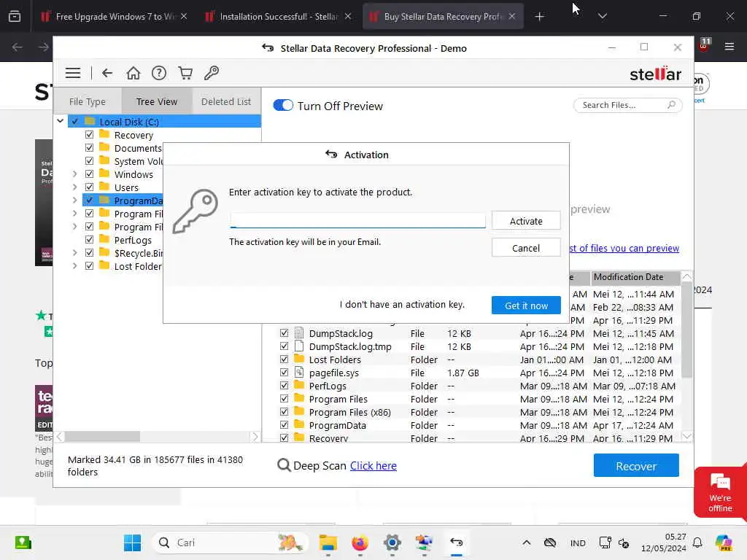This screenshot has height=560, width=747.
Task: Collapse the Local Disk (C:) node
Action: pyautogui.click(x=60, y=121)
